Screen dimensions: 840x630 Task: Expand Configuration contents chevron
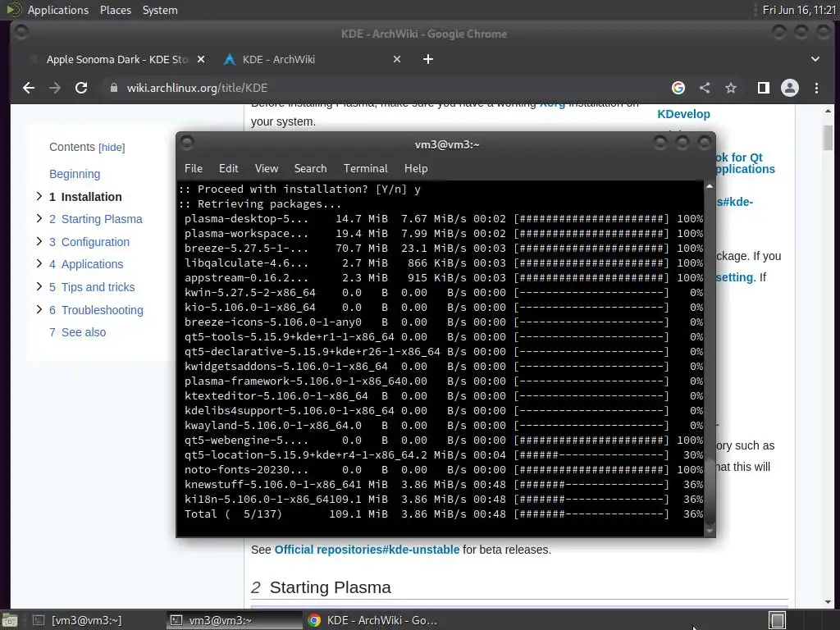39,242
